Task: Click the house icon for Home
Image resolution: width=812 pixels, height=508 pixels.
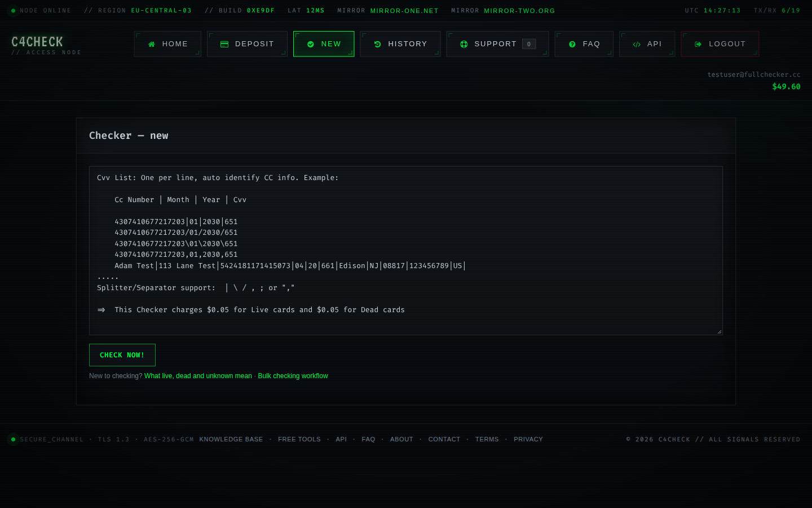Action: coord(152,44)
